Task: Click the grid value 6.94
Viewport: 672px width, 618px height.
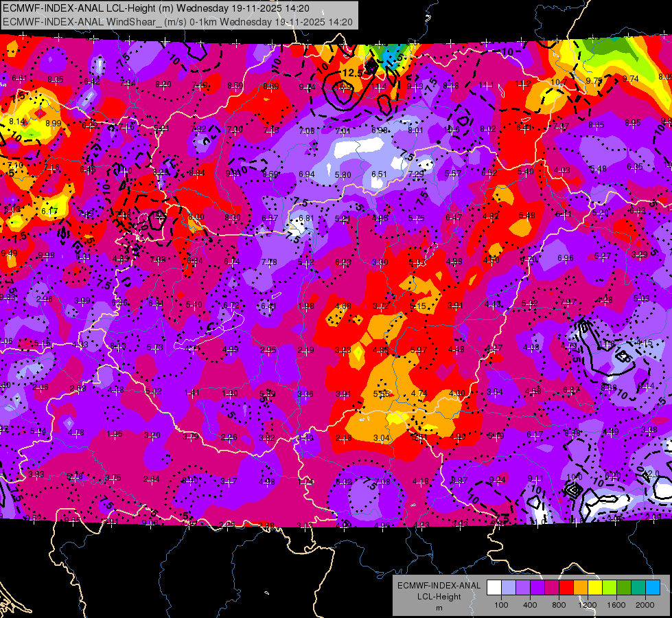Action: 307,174
